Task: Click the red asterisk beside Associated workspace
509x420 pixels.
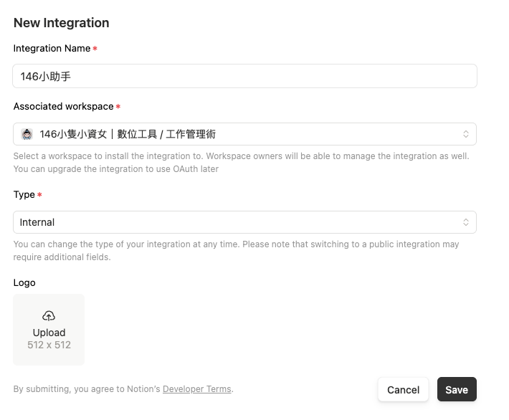Action: [x=118, y=107]
